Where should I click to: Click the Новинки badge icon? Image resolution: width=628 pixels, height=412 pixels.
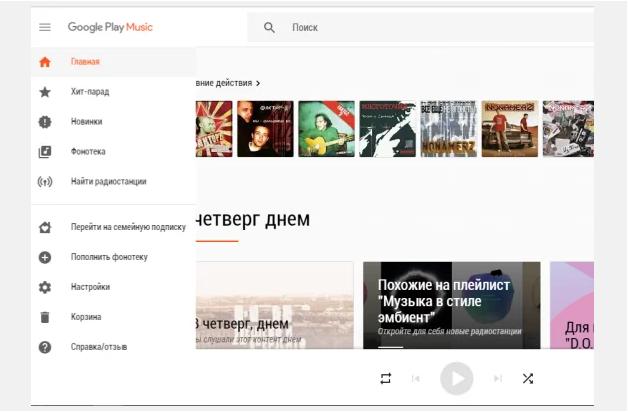pyautogui.click(x=45, y=122)
